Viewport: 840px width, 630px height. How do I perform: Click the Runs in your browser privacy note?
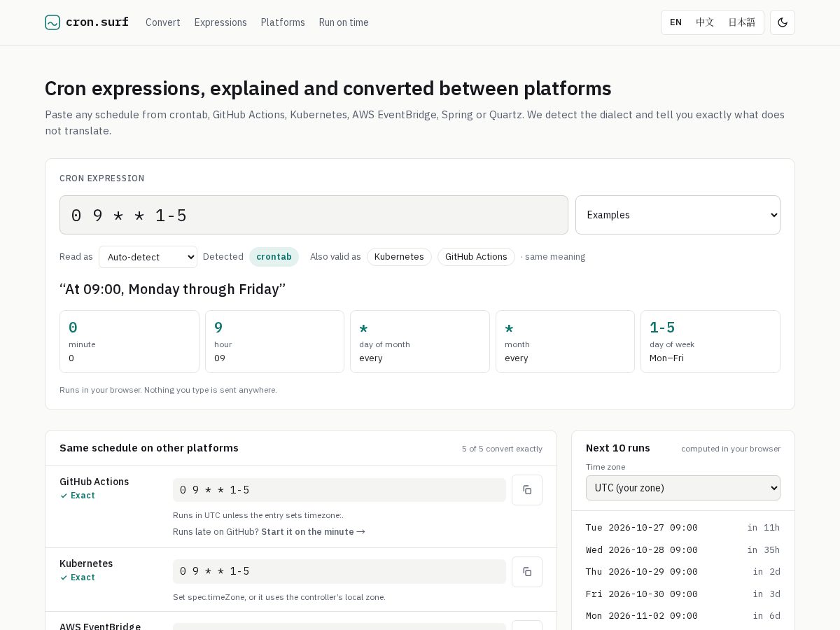[x=168, y=390]
